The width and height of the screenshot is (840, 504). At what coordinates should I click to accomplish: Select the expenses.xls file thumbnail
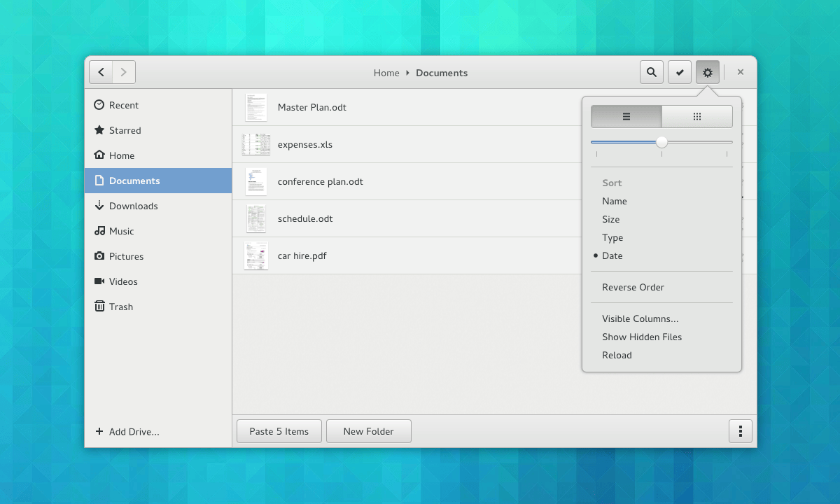coord(256,145)
